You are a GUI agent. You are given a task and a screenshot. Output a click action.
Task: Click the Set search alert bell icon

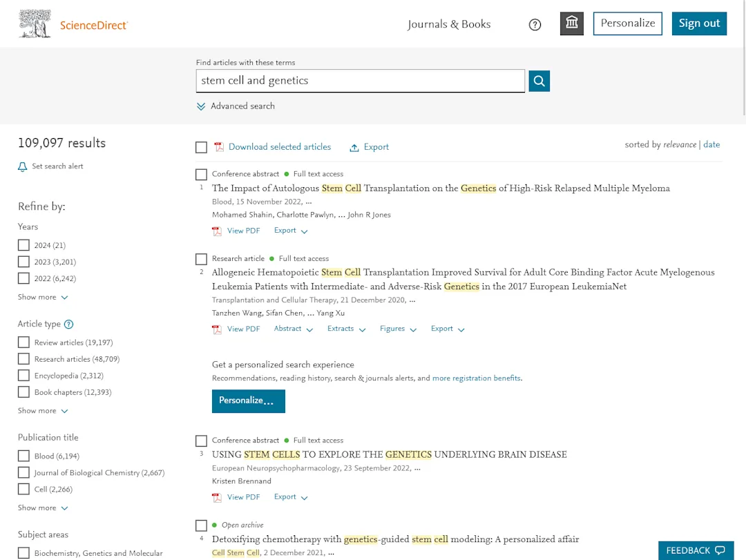(x=22, y=166)
